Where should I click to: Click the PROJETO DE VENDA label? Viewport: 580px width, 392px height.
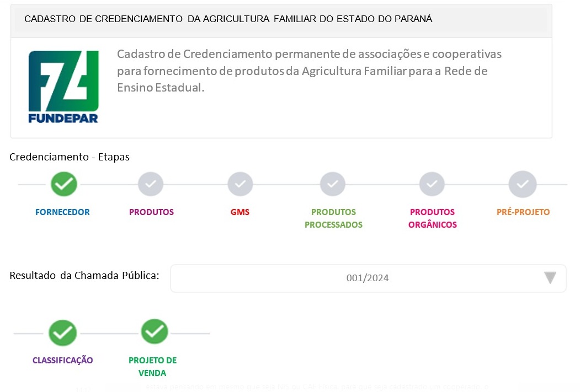coord(152,367)
